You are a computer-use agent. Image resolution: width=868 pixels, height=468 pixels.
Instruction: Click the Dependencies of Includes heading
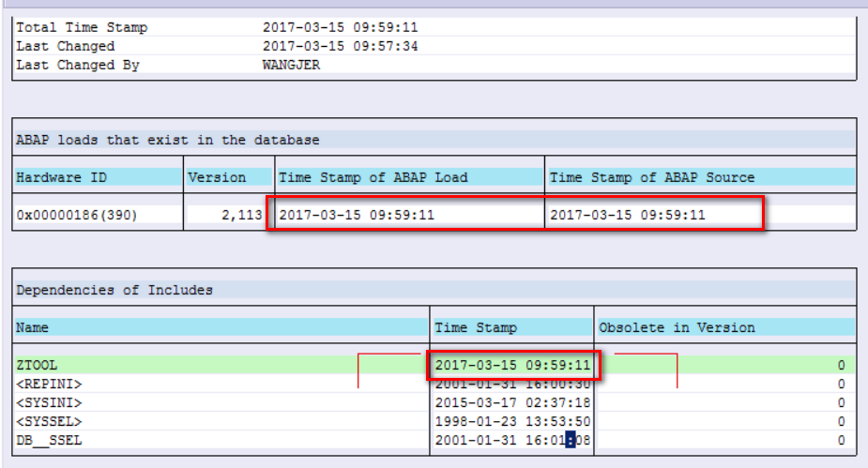(114, 290)
